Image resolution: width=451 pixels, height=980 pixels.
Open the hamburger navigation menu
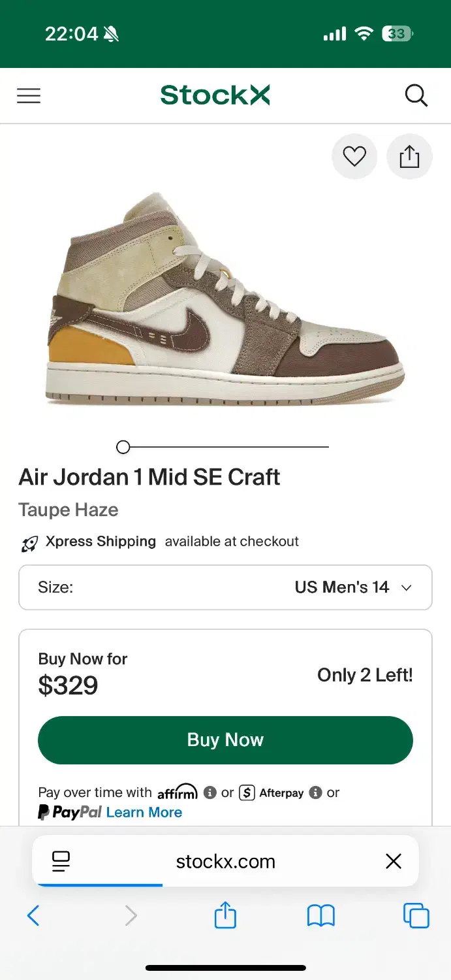[29, 96]
